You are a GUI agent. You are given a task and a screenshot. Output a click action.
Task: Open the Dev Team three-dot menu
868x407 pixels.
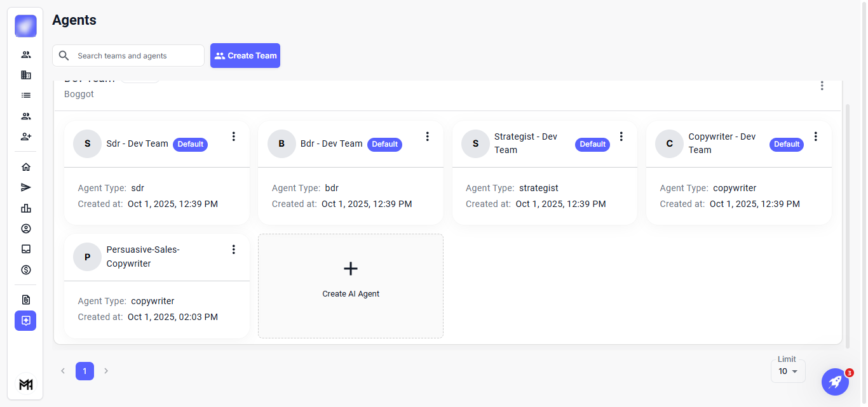822,86
